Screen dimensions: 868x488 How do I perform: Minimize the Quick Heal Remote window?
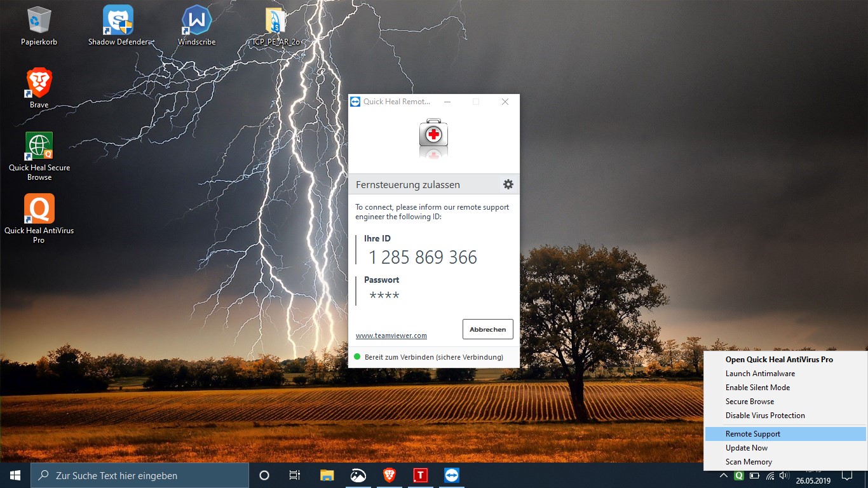447,102
